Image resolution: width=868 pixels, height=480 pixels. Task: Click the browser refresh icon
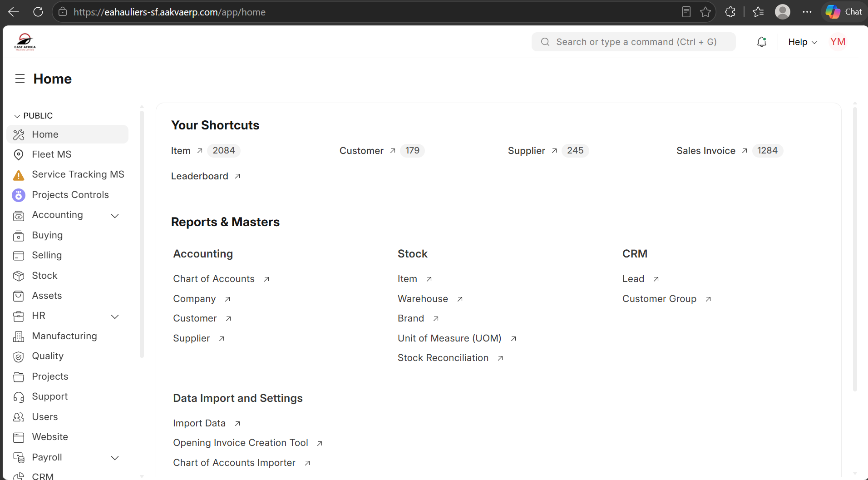pyautogui.click(x=38, y=12)
